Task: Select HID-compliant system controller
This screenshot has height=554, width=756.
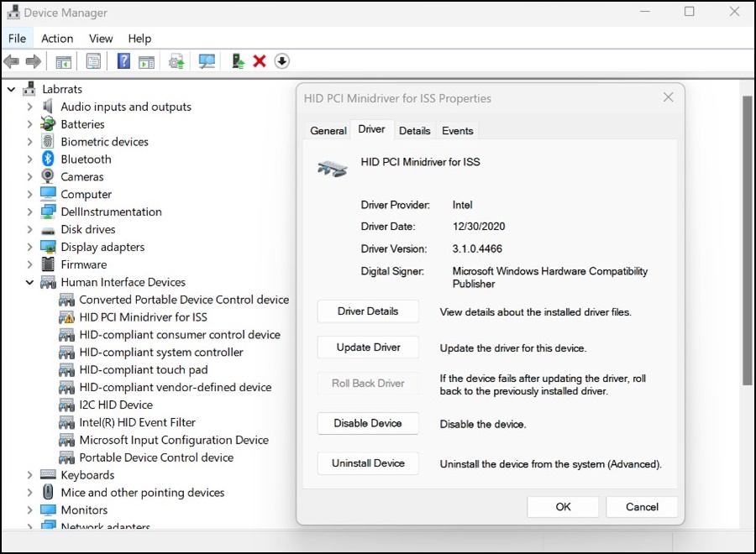Action: (x=161, y=353)
